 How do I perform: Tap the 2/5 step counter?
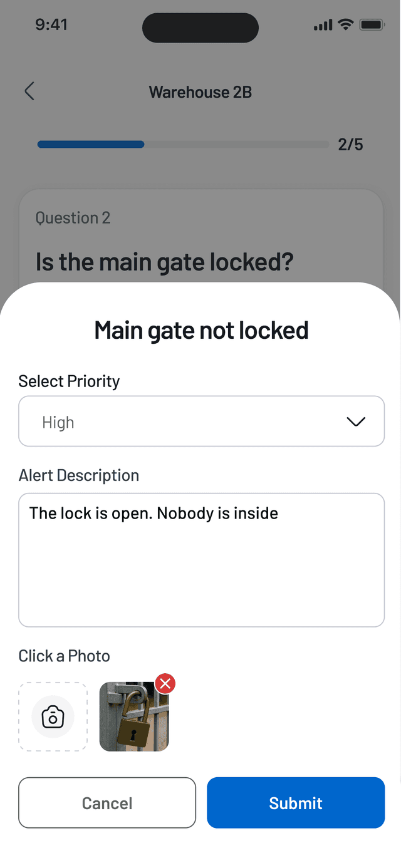click(350, 145)
